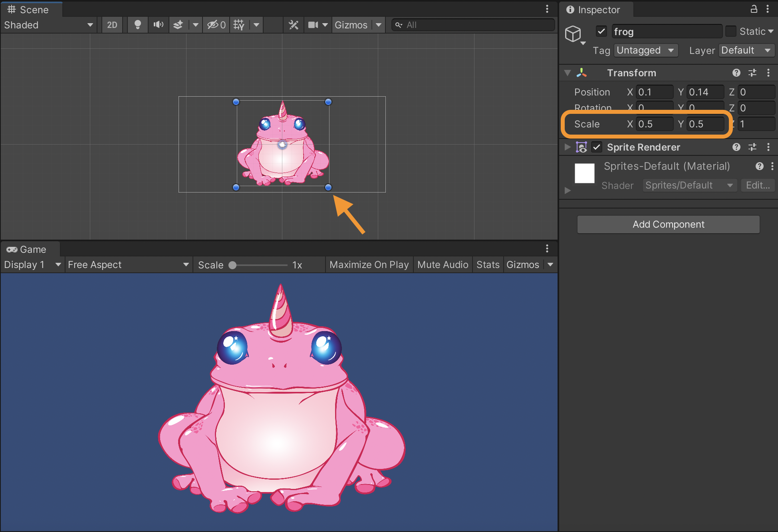778x532 pixels.
Task: Click the Add Component button
Action: 668,224
